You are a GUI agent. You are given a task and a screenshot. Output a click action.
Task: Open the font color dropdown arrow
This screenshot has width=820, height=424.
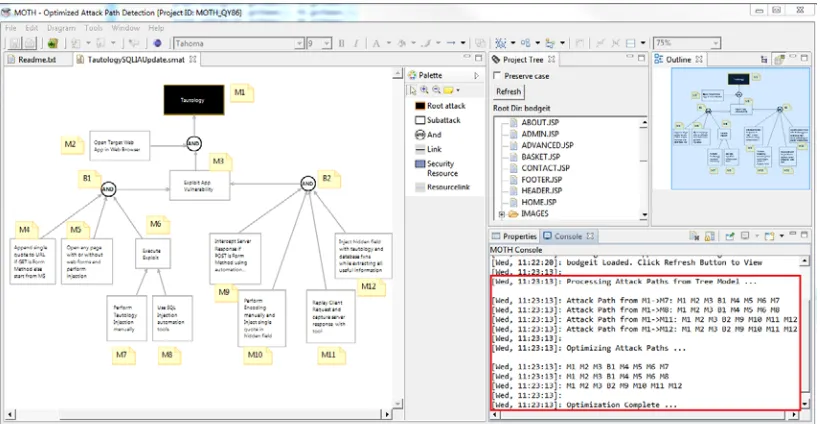pyautogui.click(x=388, y=43)
